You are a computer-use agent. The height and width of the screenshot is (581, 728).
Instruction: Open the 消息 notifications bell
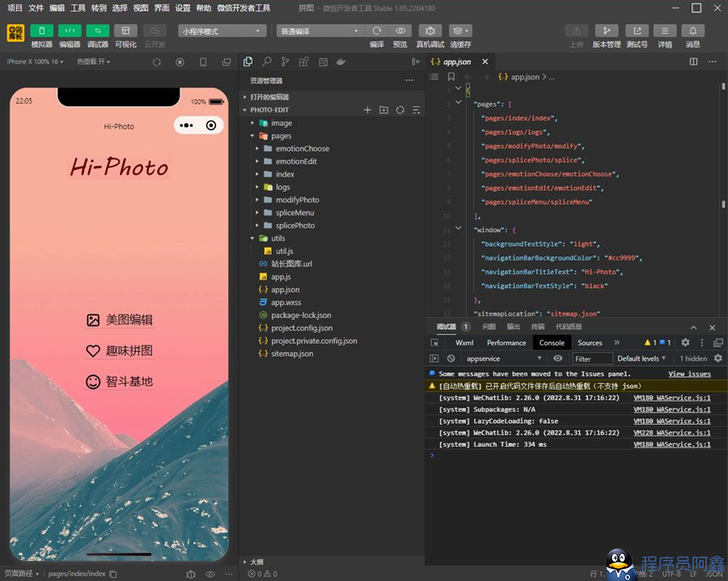tap(692, 31)
